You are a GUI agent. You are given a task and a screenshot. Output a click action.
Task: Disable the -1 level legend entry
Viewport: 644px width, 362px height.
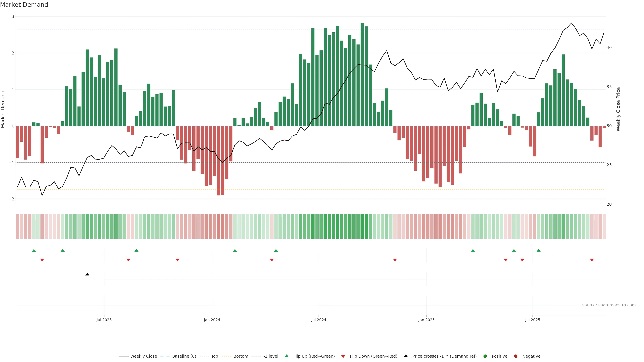[x=271, y=356]
